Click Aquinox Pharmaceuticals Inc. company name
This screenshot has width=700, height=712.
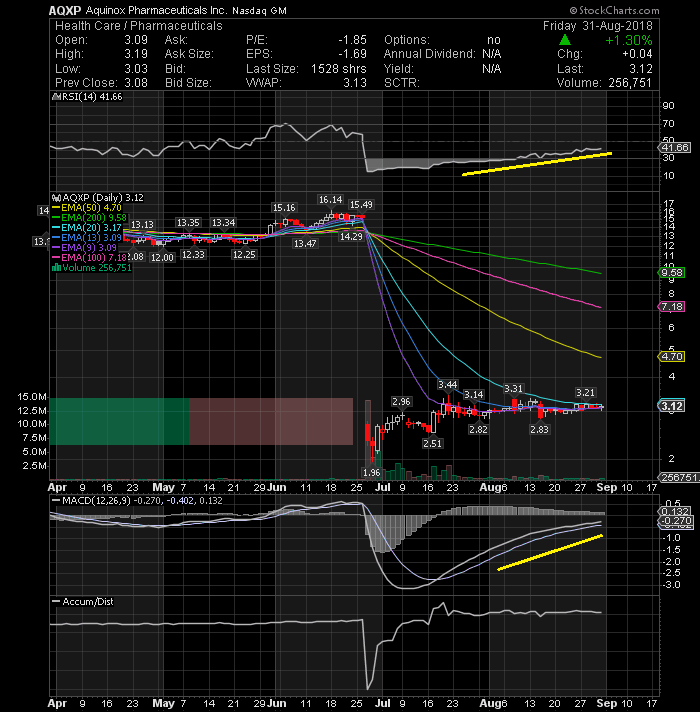tap(156, 10)
